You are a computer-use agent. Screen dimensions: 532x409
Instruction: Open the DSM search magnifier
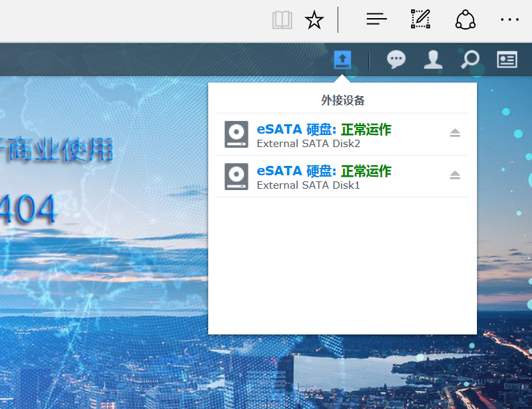coord(470,60)
